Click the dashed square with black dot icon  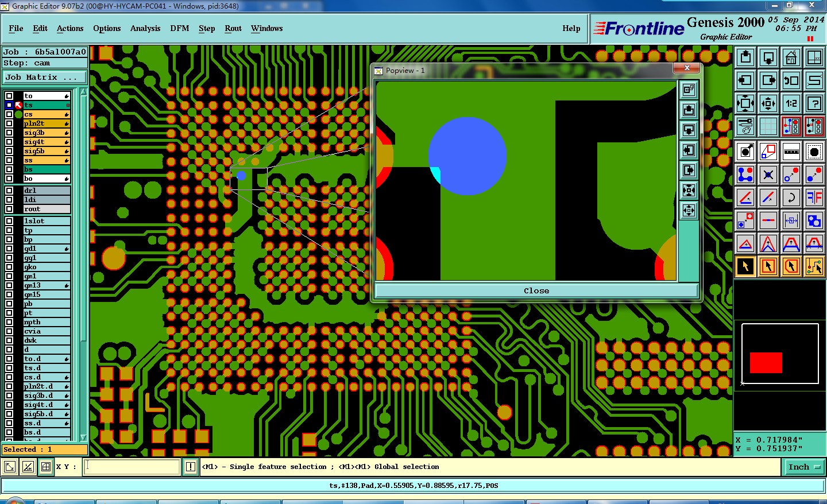(814, 152)
